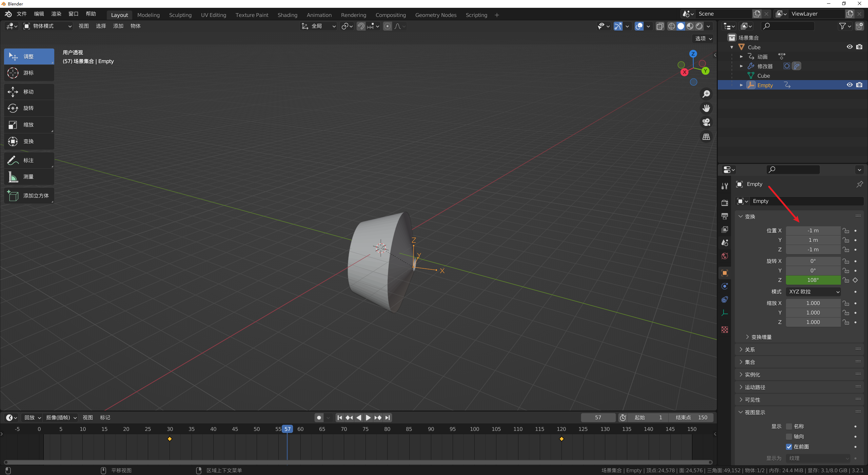Open the 渲染 (Render) menu

[x=56, y=14]
